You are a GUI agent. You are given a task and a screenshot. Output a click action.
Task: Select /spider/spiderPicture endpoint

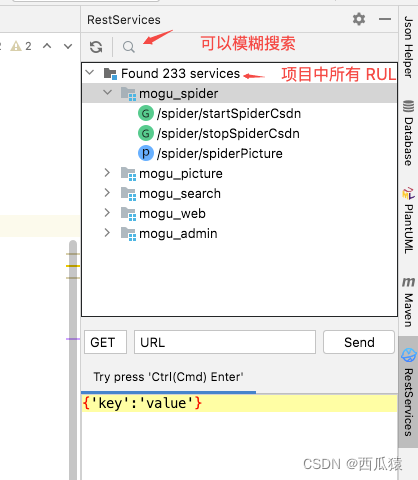(220, 154)
